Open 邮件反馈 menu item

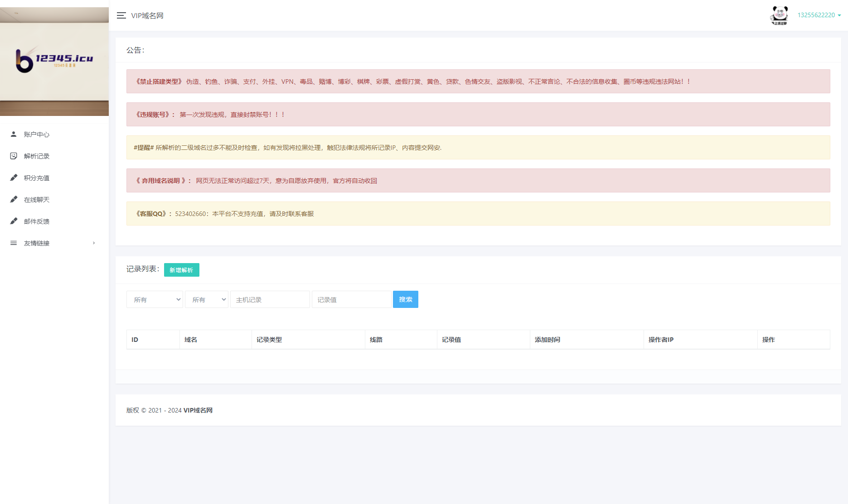[x=54, y=221]
